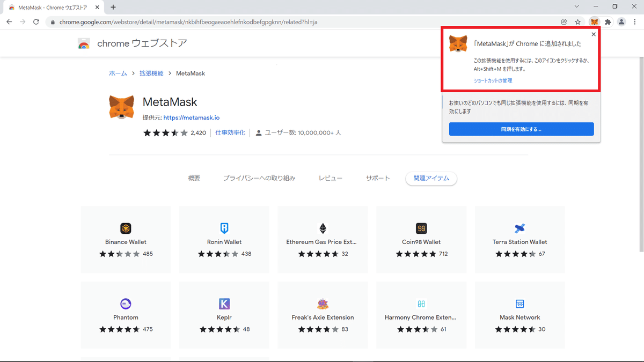644x362 pixels.
Task: Click the Binance Wallet title text
Action: [x=126, y=242]
